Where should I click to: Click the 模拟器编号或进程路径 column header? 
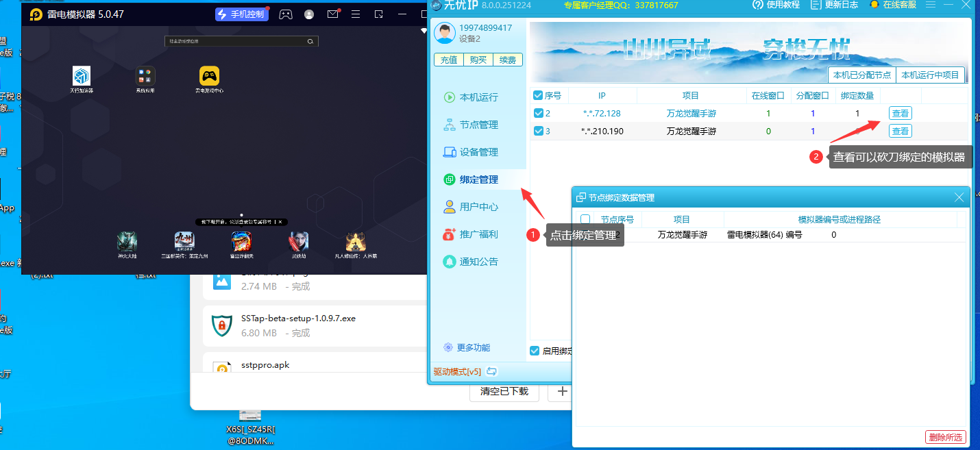click(x=839, y=219)
